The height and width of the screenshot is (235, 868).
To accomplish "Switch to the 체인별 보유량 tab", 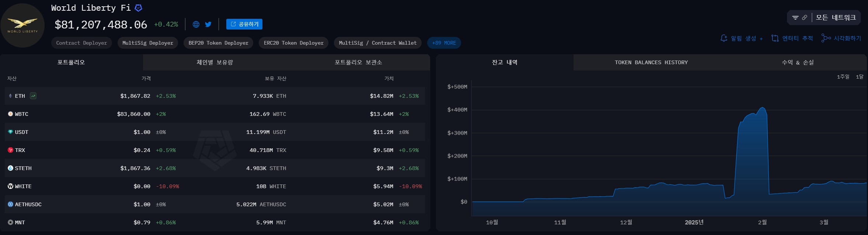I will pyautogui.click(x=215, y=62).
